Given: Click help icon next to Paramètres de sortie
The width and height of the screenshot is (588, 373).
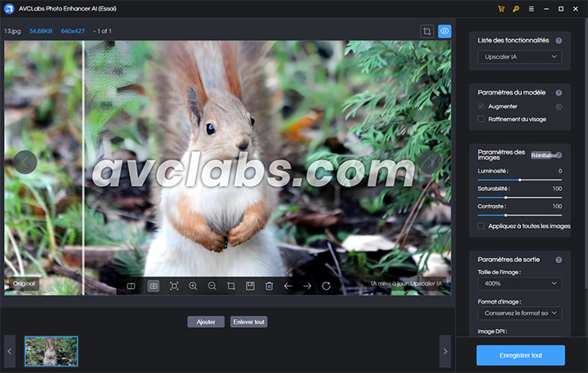Looking at the screenshot, I should [559, 260].
